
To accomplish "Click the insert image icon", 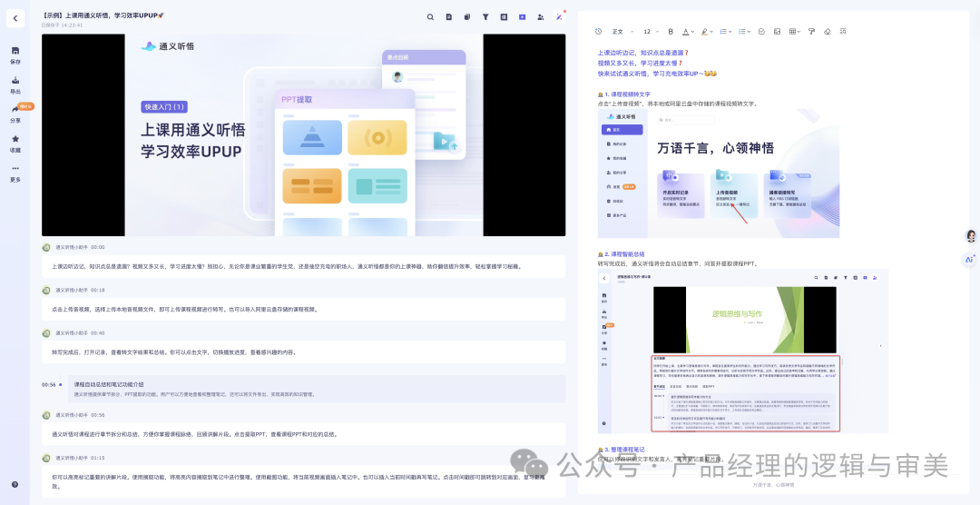I will tap(777, 31).
